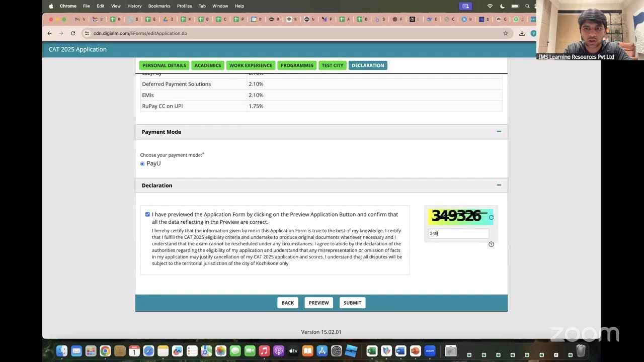Open the Bookmarks menu

[x=159, y=6]
